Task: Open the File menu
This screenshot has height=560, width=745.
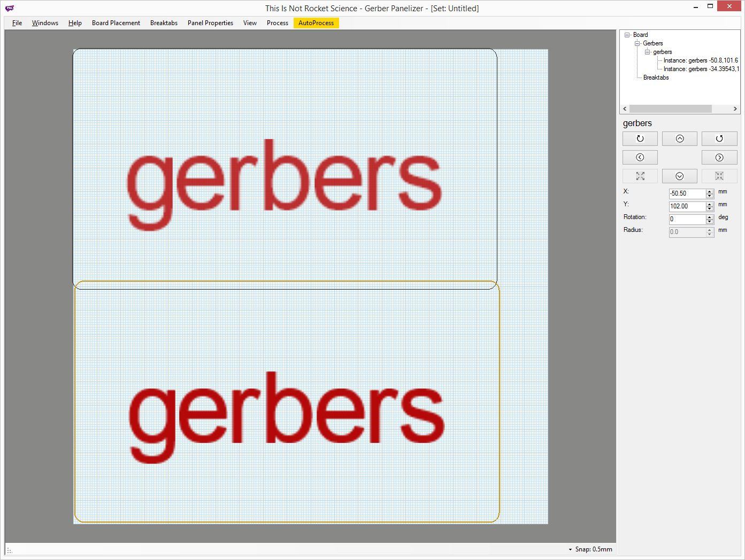Action: pyautogui.click(x=17, y=23)
